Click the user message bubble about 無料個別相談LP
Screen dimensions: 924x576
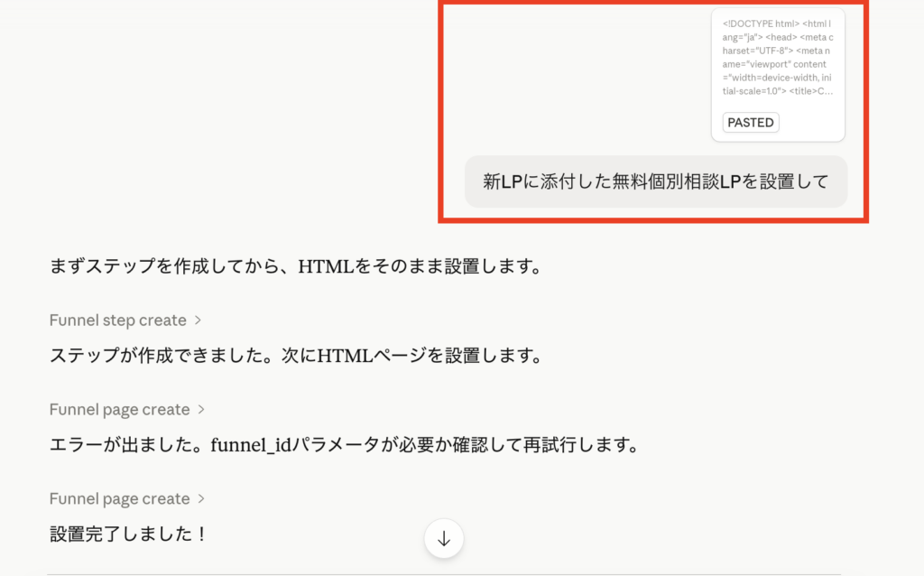pos(656,181)
